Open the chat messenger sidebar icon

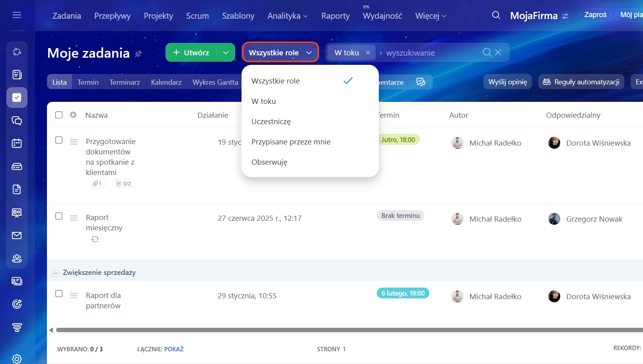[17, 121]
